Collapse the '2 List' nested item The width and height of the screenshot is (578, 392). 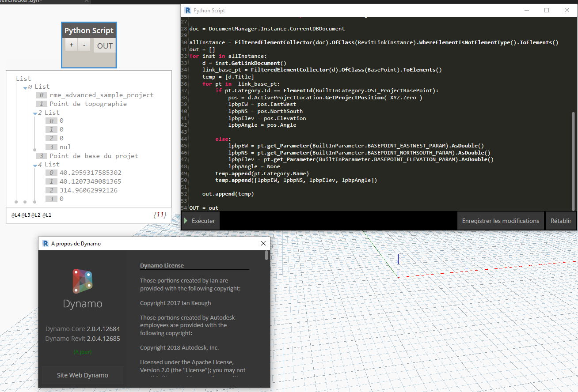(35, 113)
